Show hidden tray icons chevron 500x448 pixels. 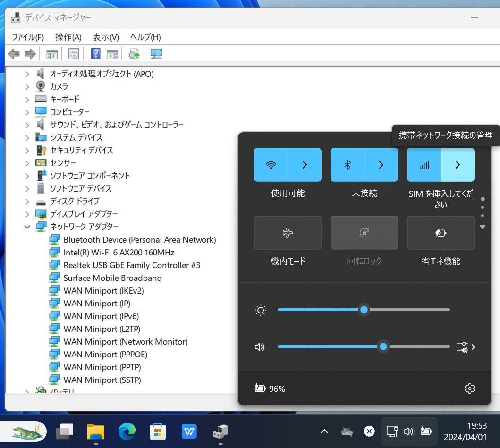pos(324,431)
